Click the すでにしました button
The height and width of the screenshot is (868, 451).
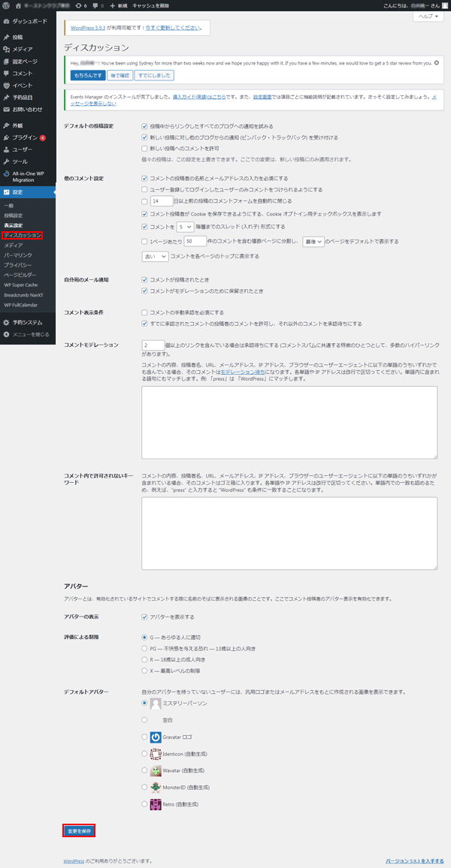154,75
